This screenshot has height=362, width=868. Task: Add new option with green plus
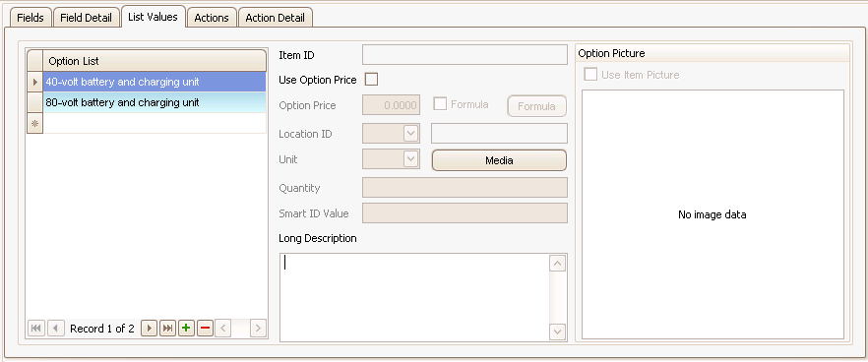[x=187, y=329]
